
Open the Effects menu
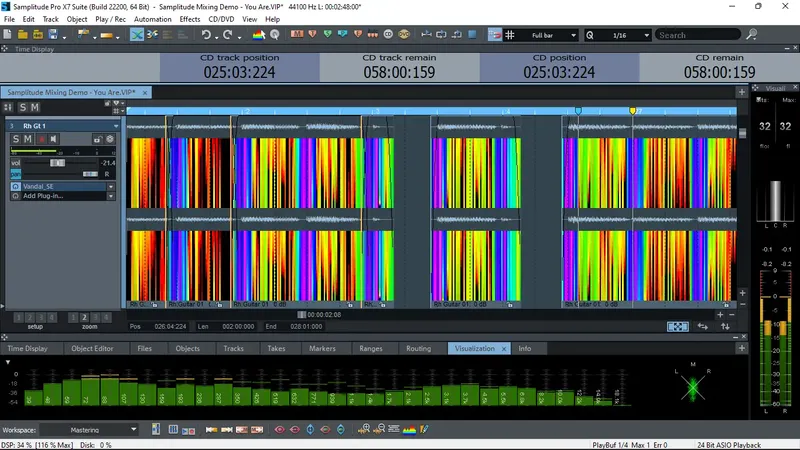click(190, 19)
